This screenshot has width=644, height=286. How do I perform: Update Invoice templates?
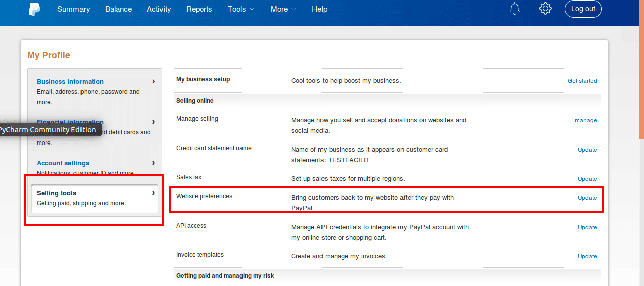point(587,256)
